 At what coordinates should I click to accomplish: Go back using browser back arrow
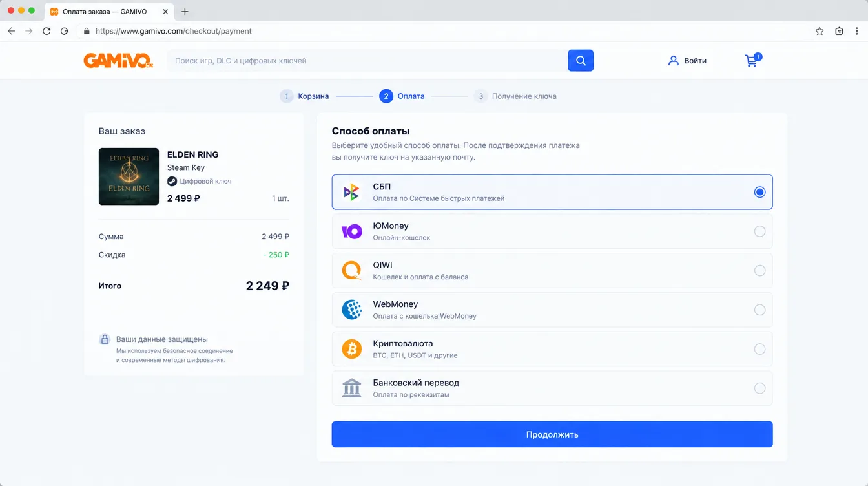11,31
